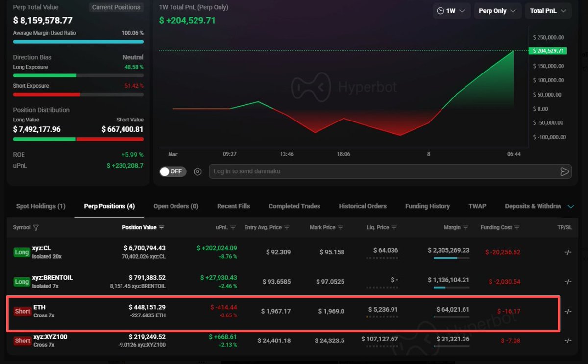Viewport: 588px width, 364px height.
Task: Click the Entry Avg. Price sort icon
Action: tap(287, 228)
